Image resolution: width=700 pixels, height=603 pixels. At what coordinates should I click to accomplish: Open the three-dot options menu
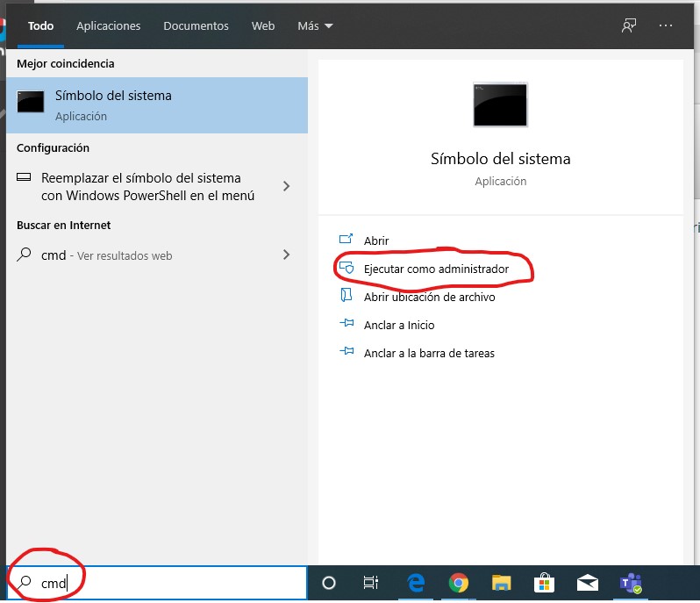pos(665,25)
